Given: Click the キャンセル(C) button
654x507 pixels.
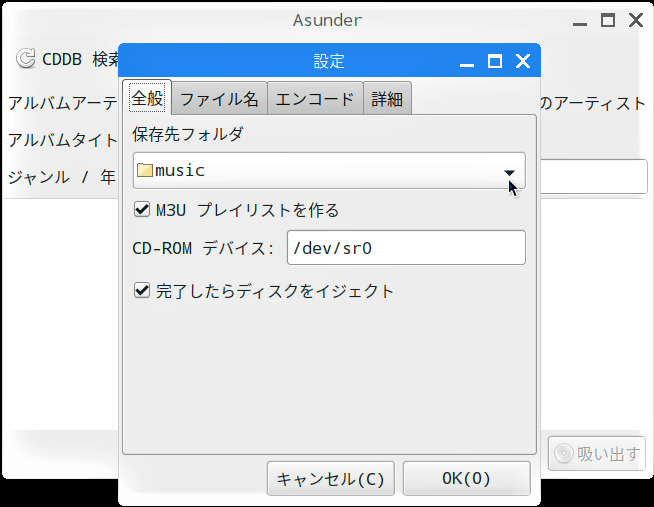Looking at the screenshot, I should [x=331, y=479].
